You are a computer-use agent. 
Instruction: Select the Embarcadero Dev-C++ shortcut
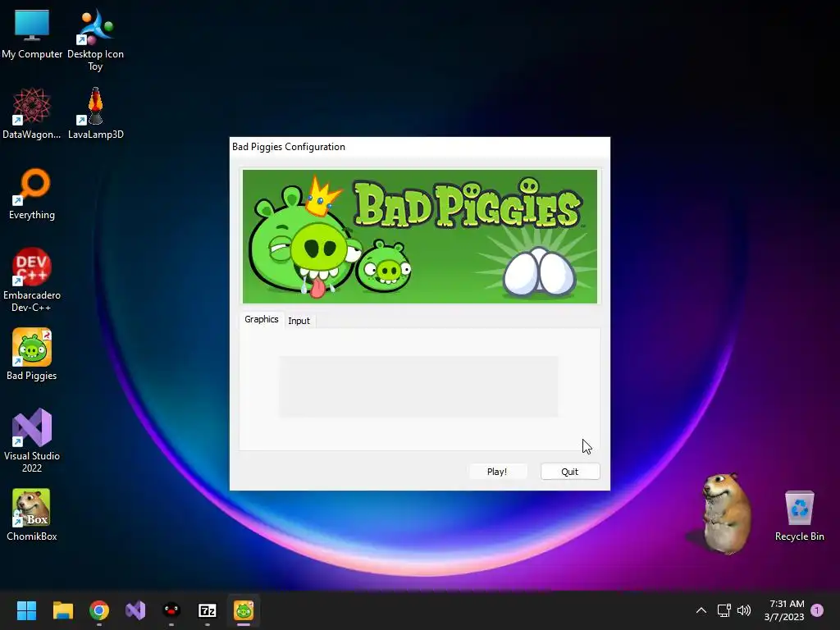[x=32, y=280]
